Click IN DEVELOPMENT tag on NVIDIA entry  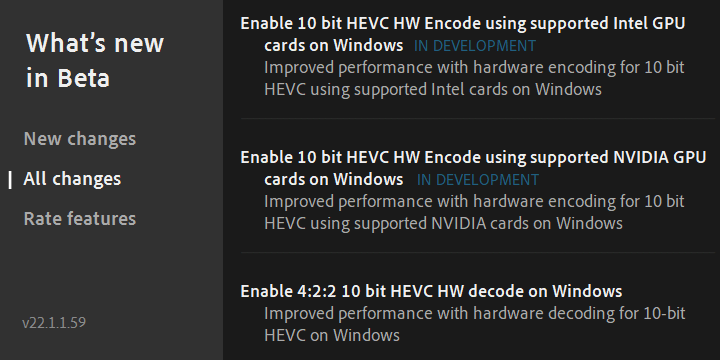tap(478, 180)
